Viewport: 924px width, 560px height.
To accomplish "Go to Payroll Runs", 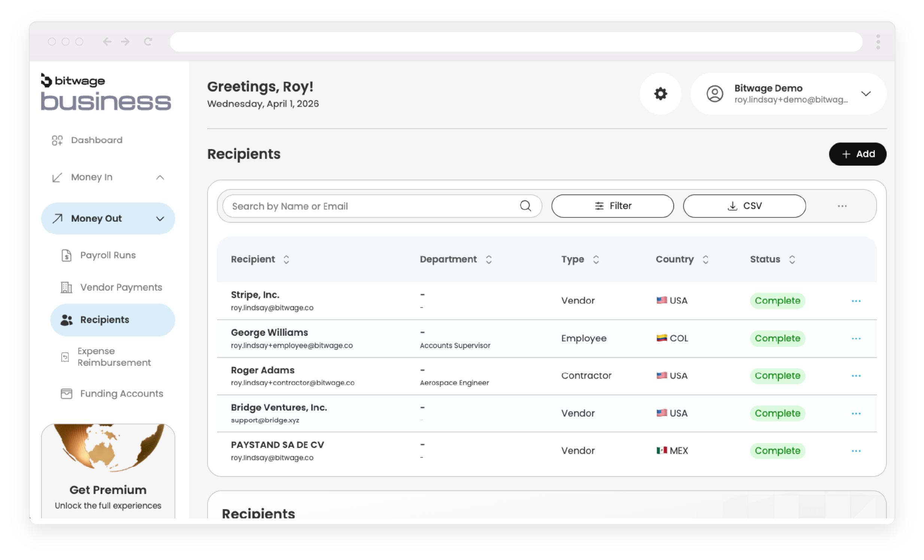I will coord(108,255).
